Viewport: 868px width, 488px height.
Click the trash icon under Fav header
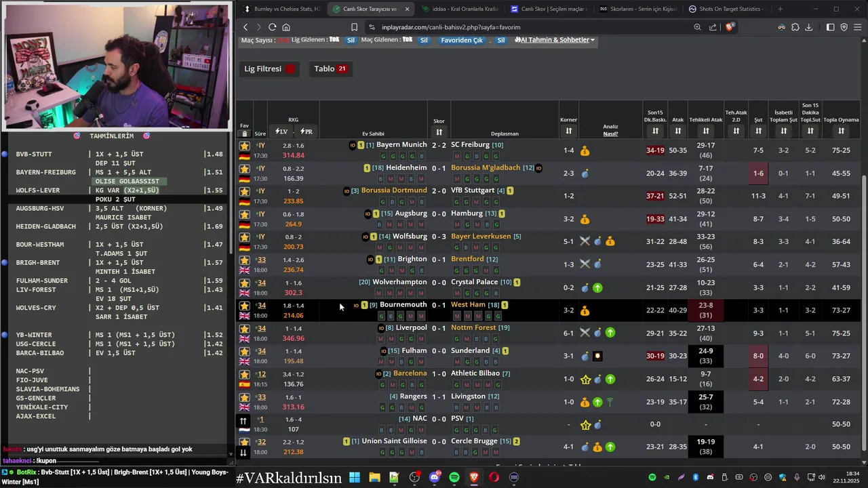click(x=244, y=134)
